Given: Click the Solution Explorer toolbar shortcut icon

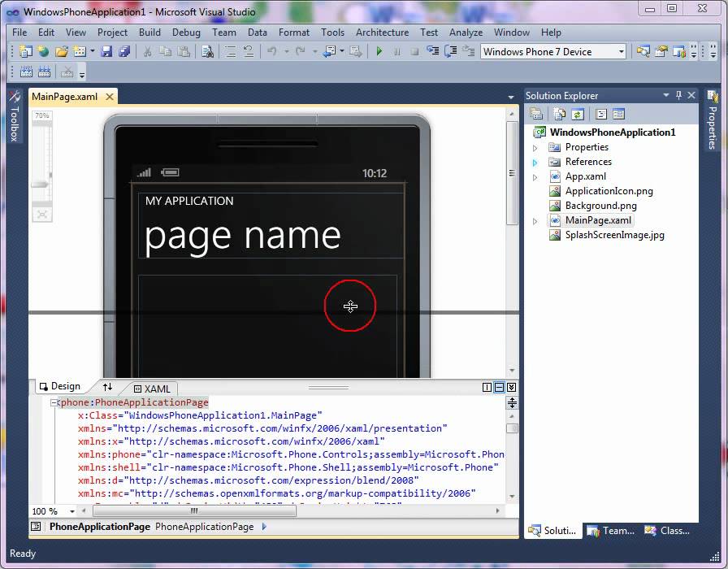Looking at the screenshot, I should 643,51.
